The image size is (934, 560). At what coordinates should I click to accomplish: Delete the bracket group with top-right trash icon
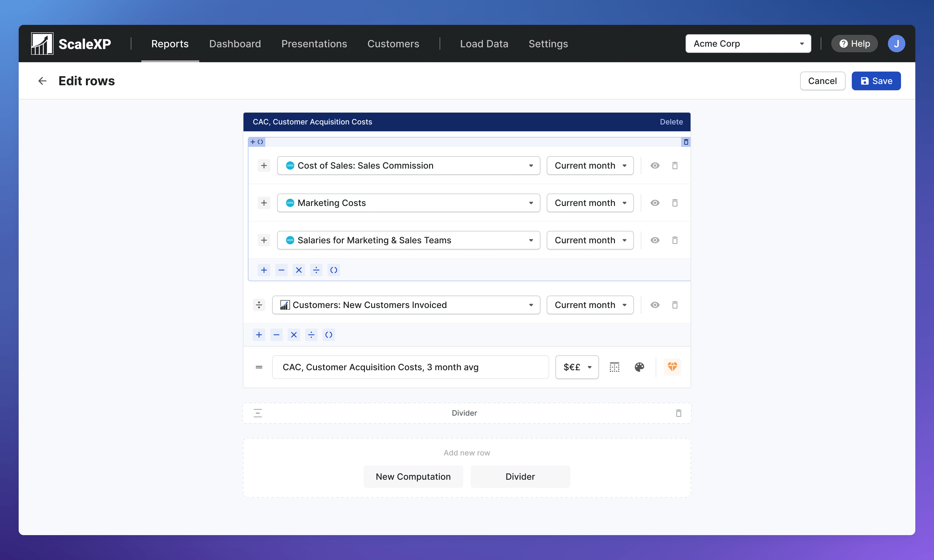coord(686,142)
